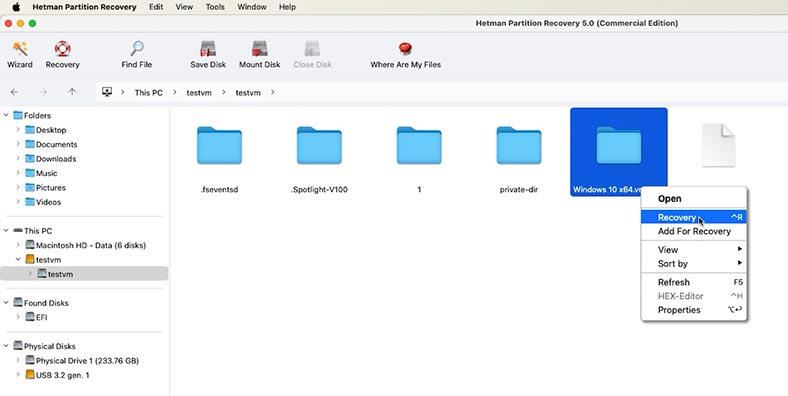This screenshot has width=788, height=396.
Task: Select Videos in the Folders tree
Action: pos(48,202)
